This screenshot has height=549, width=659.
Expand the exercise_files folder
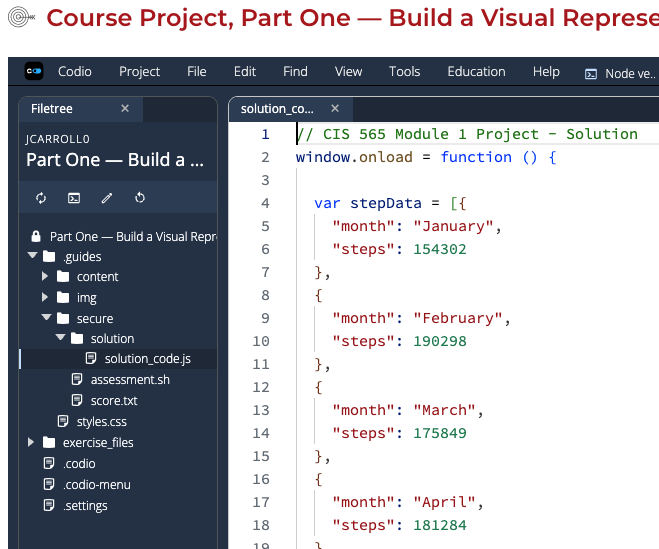(33, 443)
